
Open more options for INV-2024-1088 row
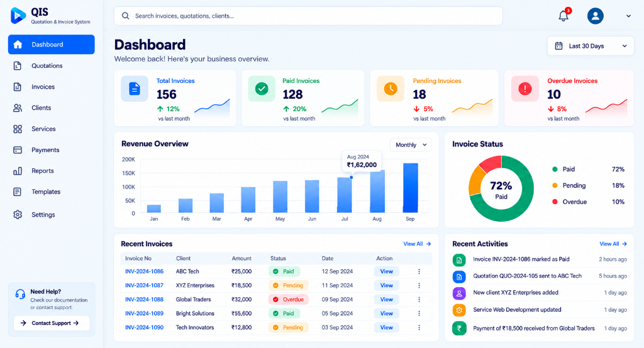(x=419, y=299)
